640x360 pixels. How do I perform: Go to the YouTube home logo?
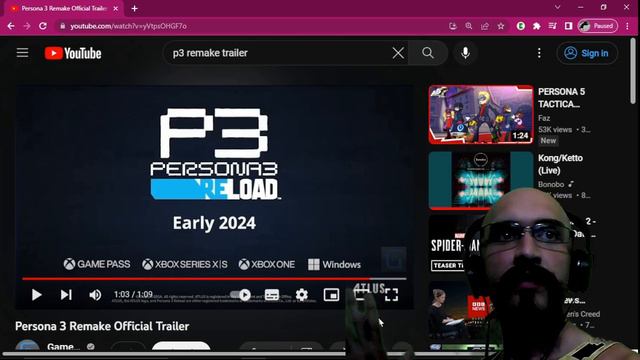(x=73, y=53)
